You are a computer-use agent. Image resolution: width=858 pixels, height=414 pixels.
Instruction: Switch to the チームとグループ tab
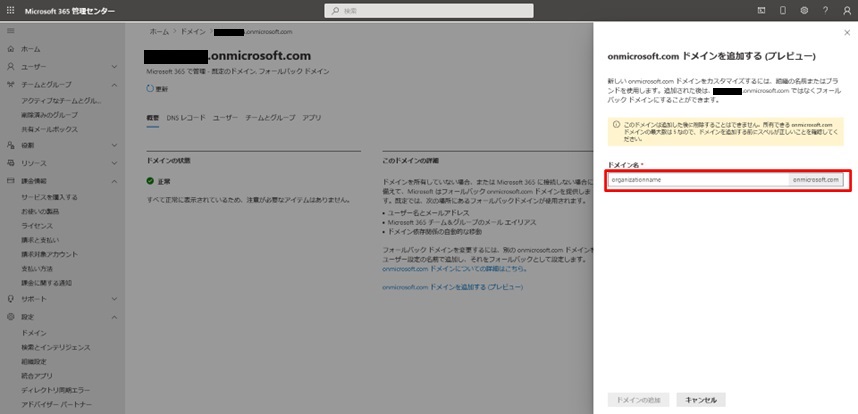click(x=270, y=118)
